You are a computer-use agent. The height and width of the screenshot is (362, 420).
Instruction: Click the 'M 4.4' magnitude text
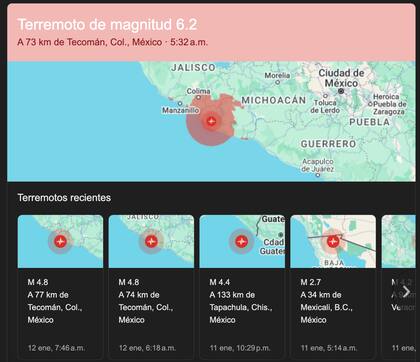pos(220,282)
